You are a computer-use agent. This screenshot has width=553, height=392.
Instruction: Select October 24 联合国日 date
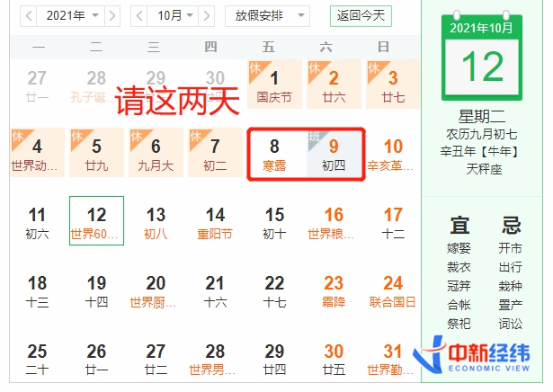point(393,289)
